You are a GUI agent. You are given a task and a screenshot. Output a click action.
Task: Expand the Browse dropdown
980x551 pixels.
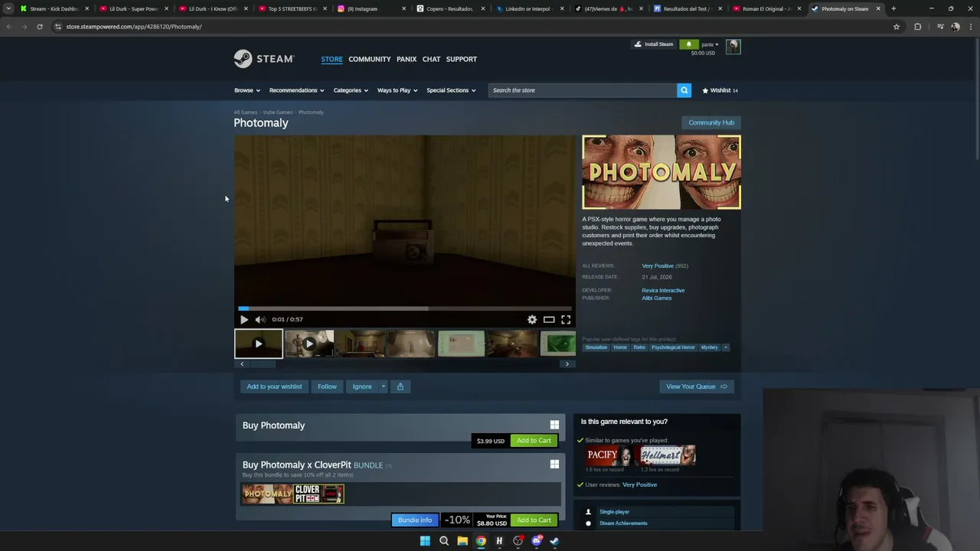tap(247, 90)
